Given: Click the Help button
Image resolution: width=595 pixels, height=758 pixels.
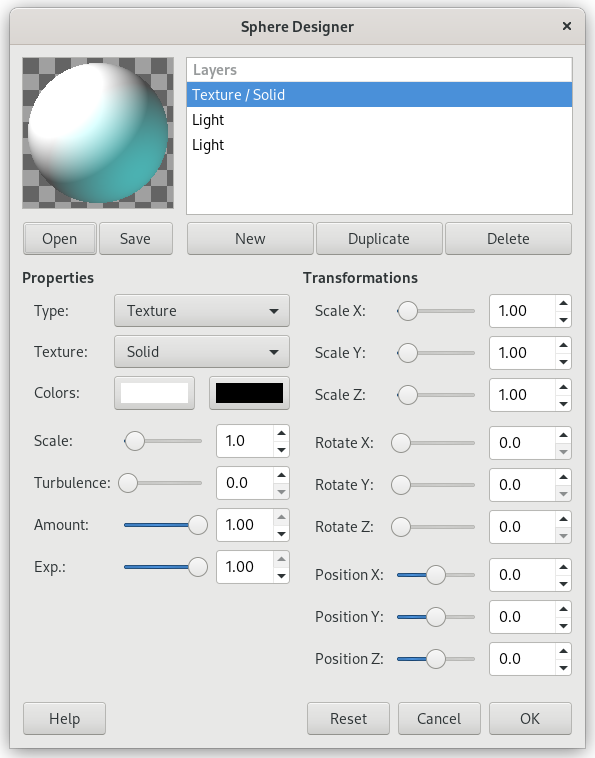Looking at the screenshot, I should pyautogui.click(x=64, y=719).
